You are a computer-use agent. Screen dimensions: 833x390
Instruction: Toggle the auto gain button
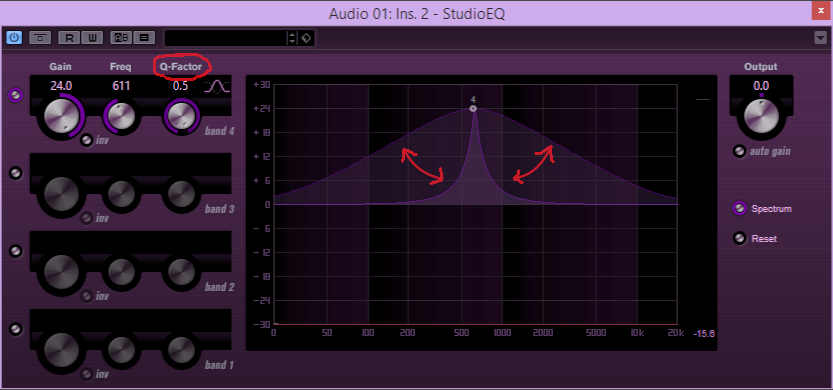coord(739,151)
